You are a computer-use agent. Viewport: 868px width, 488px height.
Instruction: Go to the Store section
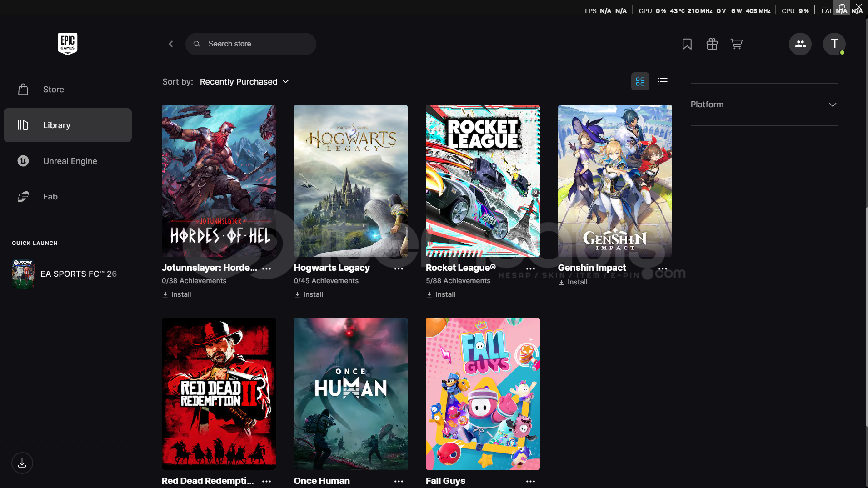click(x=68, y=90)
